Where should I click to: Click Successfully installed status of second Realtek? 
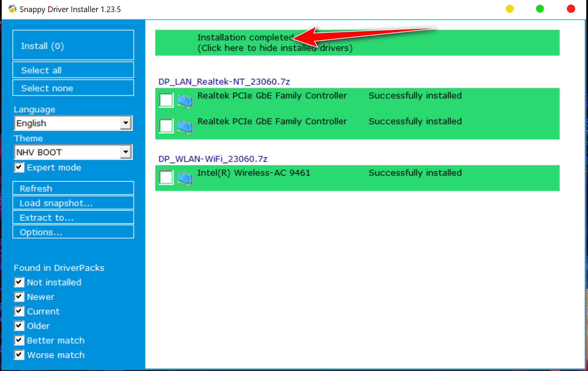pyautogui.click(x=415, y=121)
